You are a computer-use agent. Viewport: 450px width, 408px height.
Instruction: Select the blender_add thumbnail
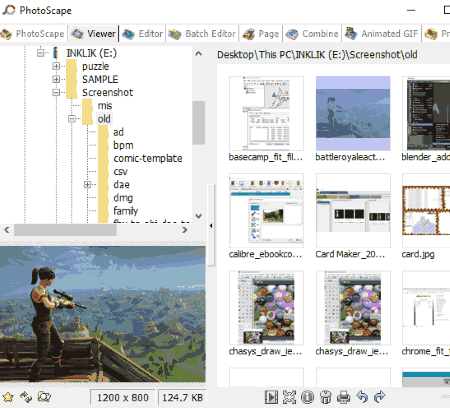[x=426, y=113]
